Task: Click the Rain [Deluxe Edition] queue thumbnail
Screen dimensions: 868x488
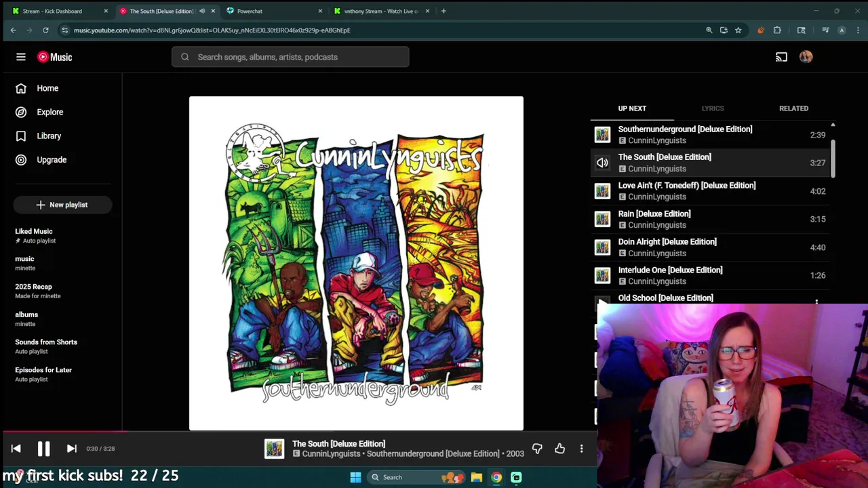Action: [602, 219]
